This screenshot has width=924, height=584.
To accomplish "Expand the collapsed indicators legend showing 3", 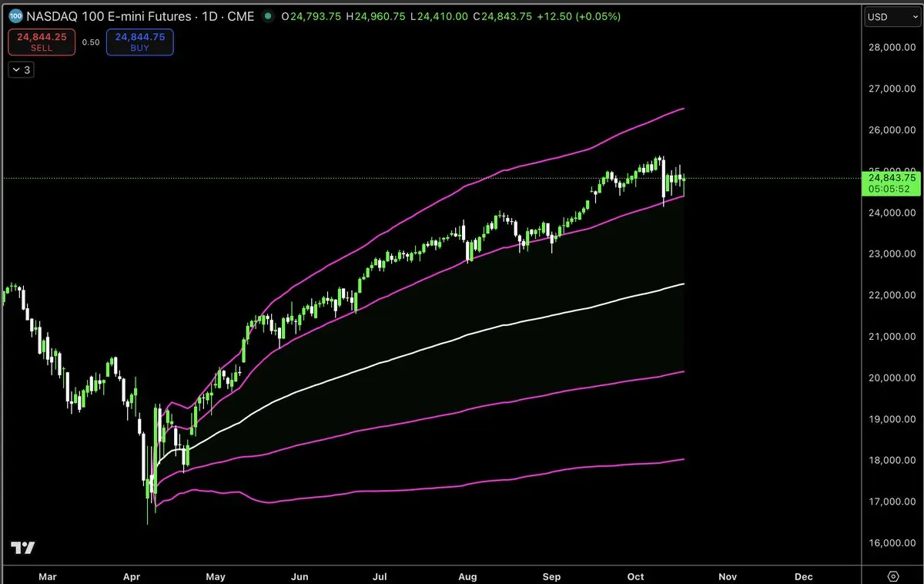I will (22, 70).
